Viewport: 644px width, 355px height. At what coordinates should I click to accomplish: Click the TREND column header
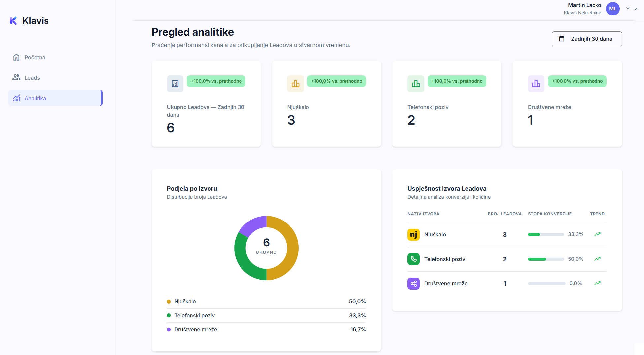(597, 214)
